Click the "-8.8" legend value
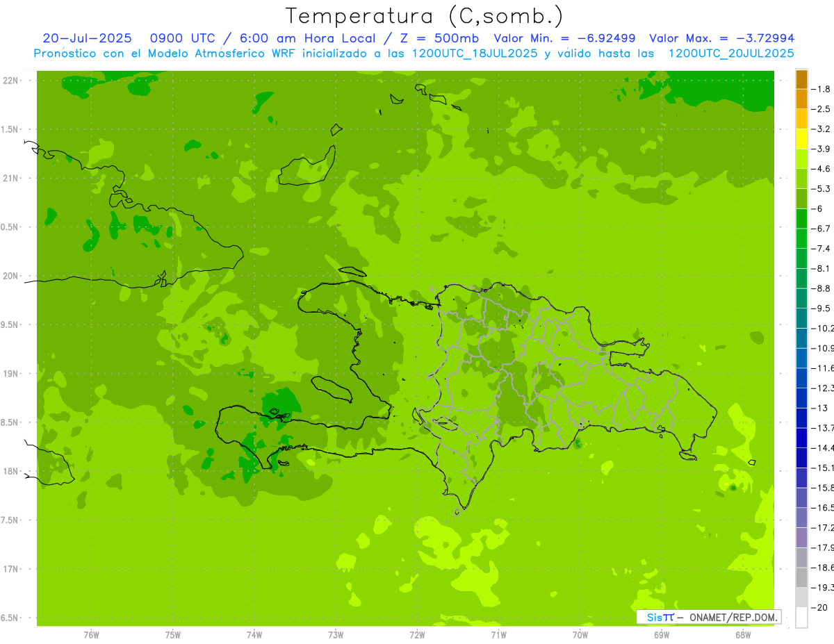This screenshot has width=834, height=644. pyautogui.click(x=821, y=288)
